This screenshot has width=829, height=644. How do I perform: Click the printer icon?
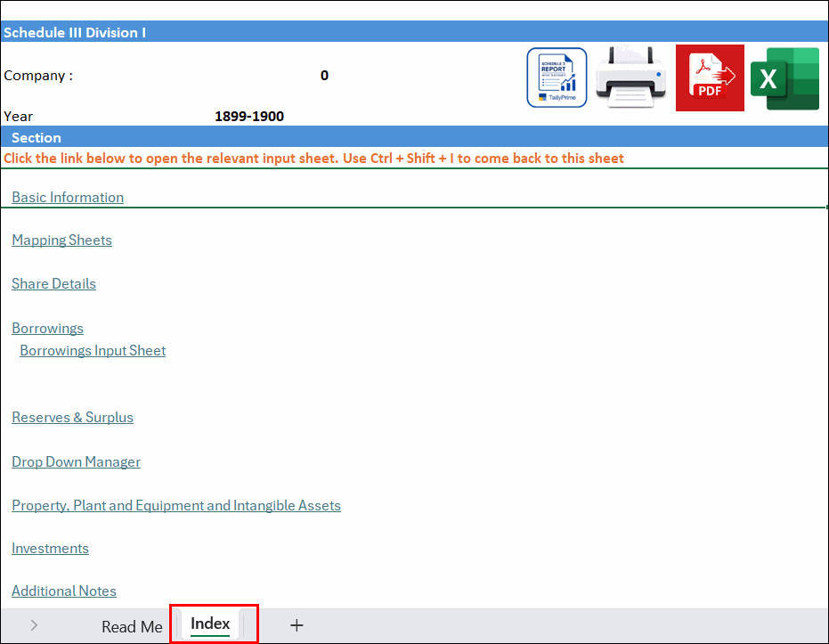tap(631, 77)
